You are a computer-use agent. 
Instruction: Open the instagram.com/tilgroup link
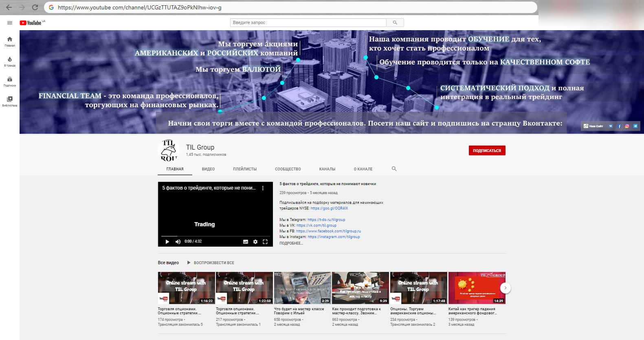334,237
